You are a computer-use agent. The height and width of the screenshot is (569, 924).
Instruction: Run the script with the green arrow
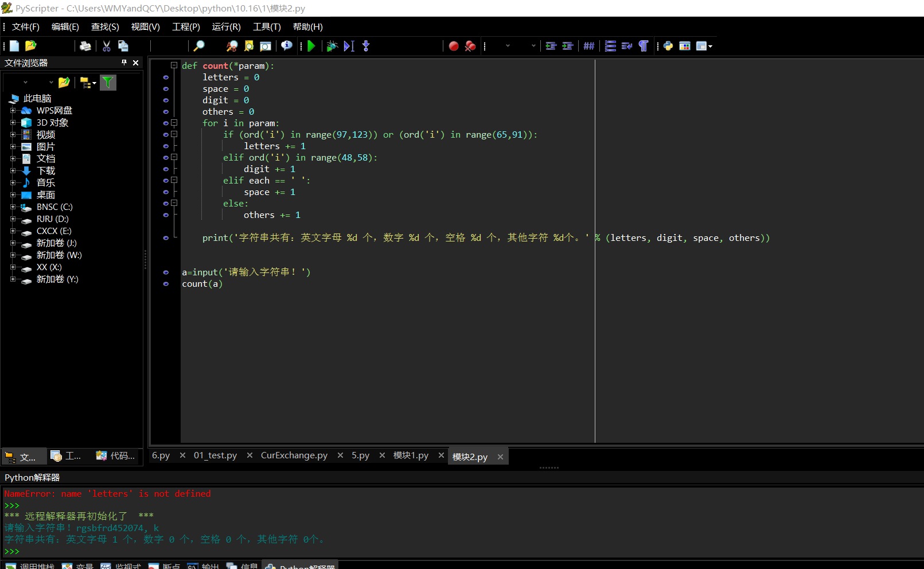(x=311, y=46)
